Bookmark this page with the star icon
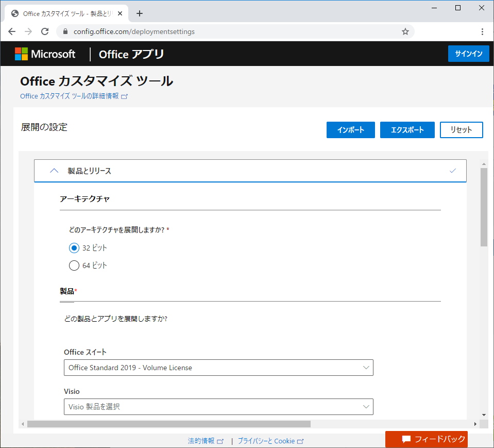494x448 pixels. [405, 31]
